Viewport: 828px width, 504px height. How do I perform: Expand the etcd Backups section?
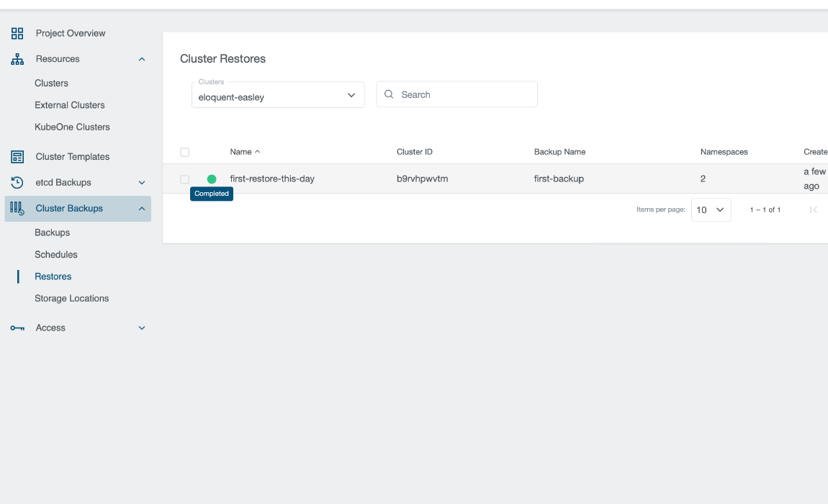click(x=141, y=182)
